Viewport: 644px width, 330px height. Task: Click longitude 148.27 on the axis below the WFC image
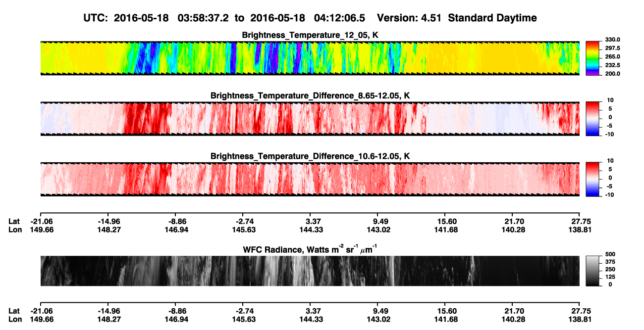[x=108, y=319]
